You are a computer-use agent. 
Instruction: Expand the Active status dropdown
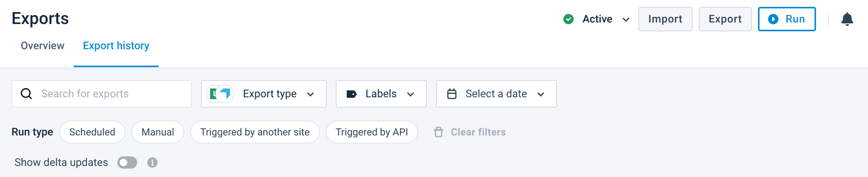pos(626,19)
